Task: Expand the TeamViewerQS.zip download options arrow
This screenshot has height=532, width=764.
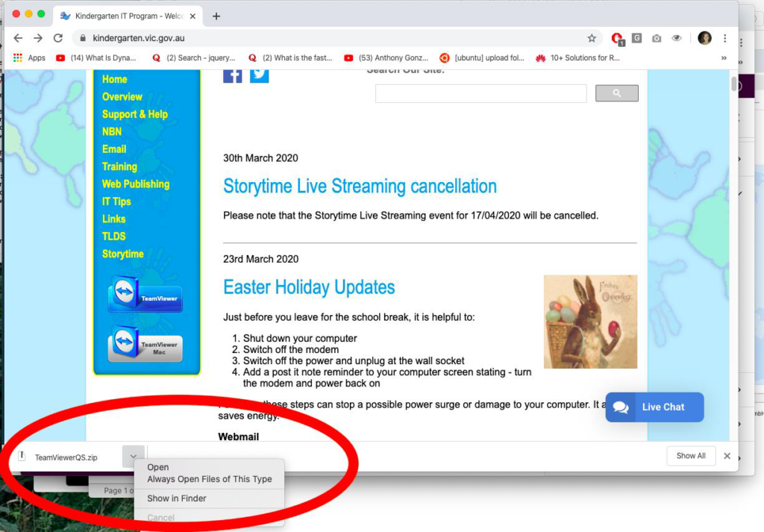Action: pos(133,457)
